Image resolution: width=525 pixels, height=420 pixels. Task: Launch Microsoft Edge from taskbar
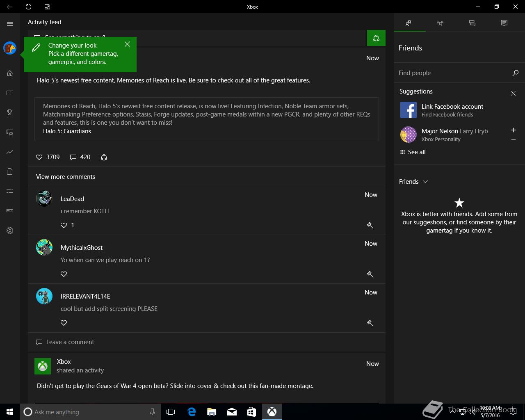[x=192, y=412]
